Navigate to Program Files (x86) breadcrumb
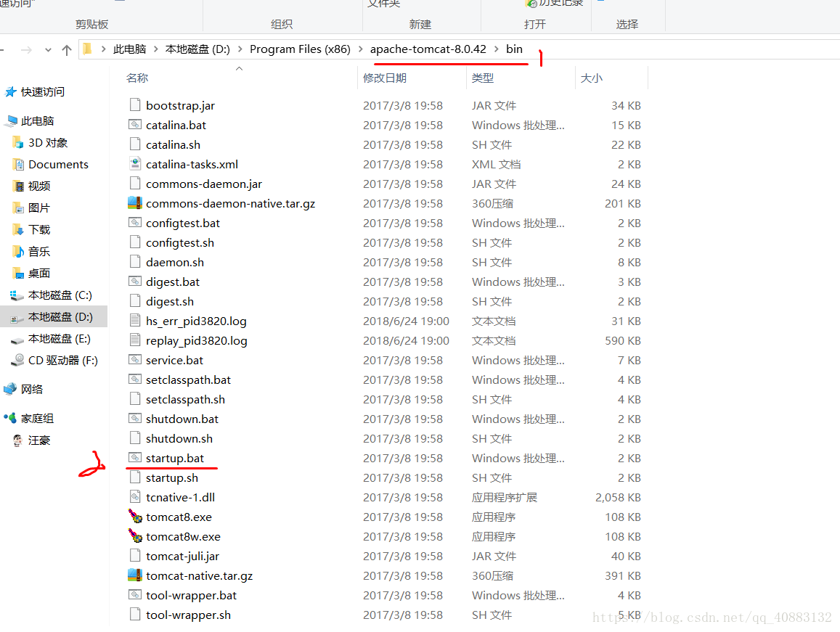The width and height of the screenshot is (840, 632). (x=300, y=49)
